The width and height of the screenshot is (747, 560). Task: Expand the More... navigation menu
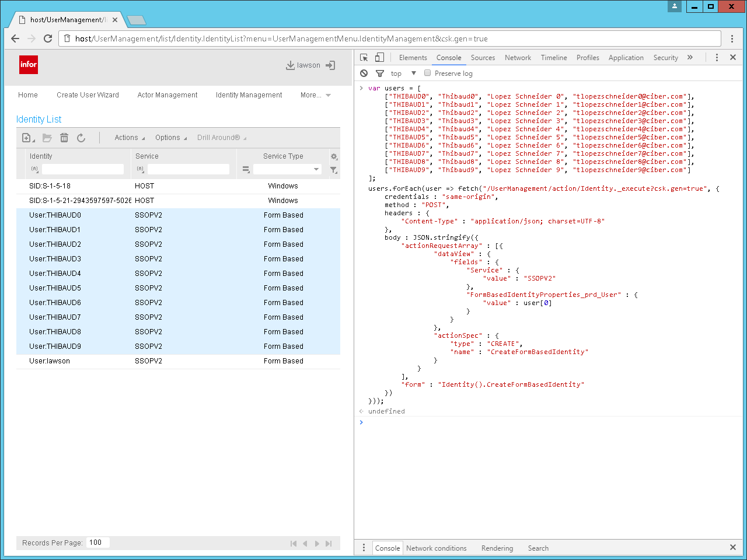(315, 95)
